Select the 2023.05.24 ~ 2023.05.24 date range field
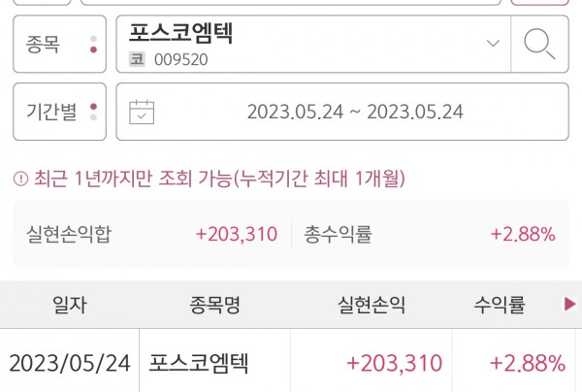 coord(355,112)
